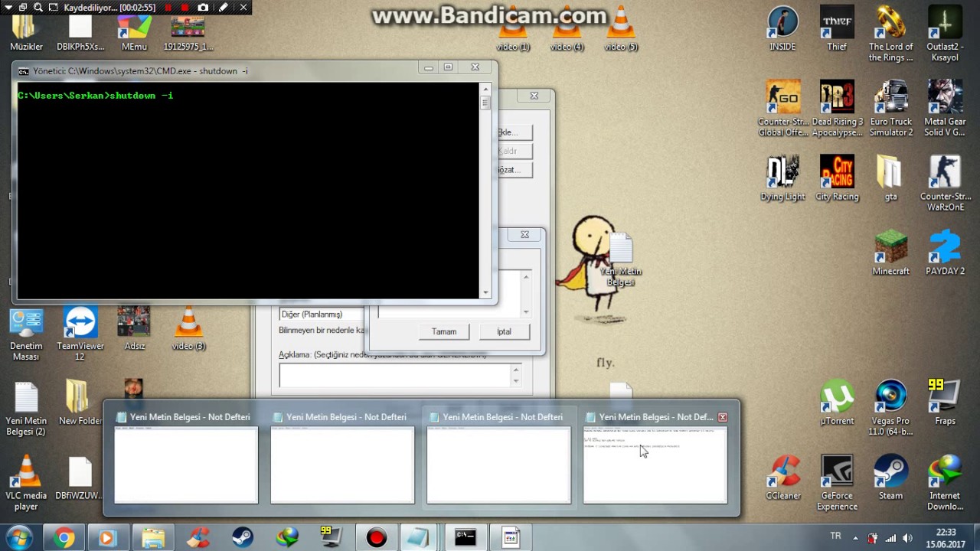Open first Not Defteri window thumbnail
The width and height of the screenshot is (980, 551).
coord(186,458)
